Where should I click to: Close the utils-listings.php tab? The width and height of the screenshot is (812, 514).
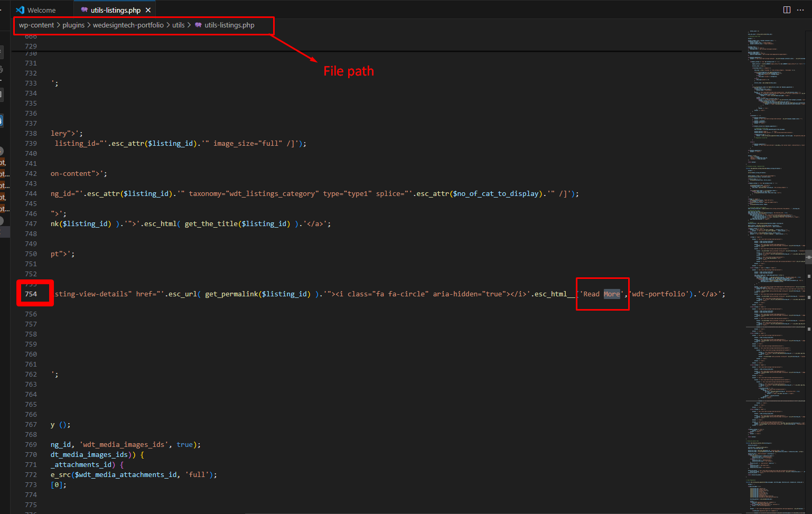click(148, 10)
